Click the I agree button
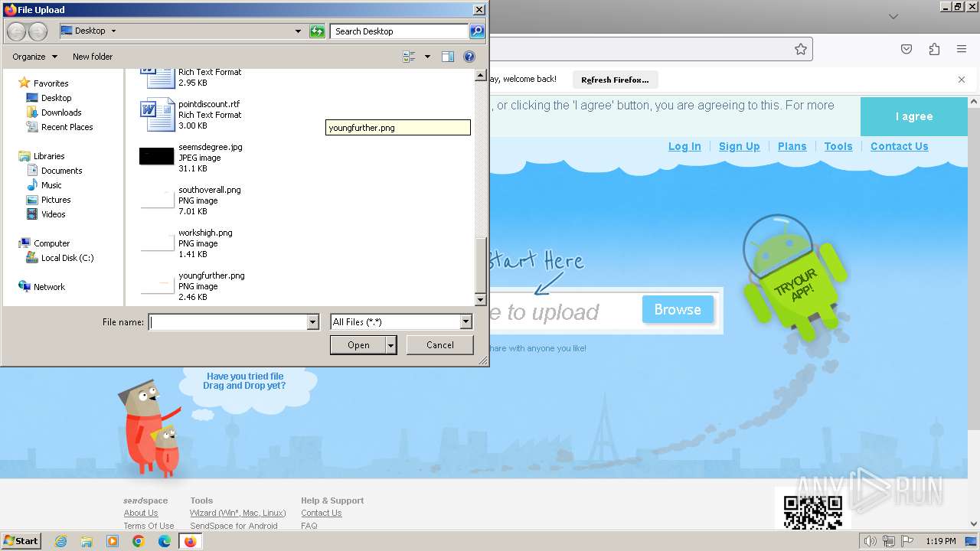 pyautogui.click(x=914, y=116)
